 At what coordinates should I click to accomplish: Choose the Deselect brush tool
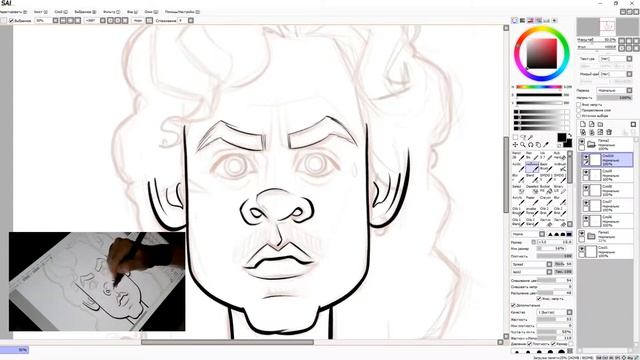click(x=532, y=189)
